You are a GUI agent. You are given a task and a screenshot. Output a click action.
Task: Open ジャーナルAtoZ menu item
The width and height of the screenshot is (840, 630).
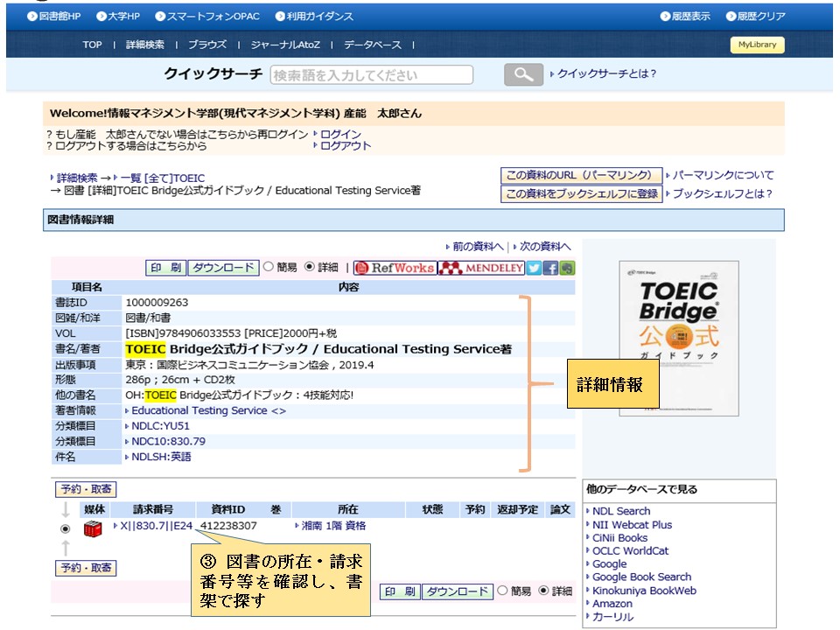coord(285,45)
